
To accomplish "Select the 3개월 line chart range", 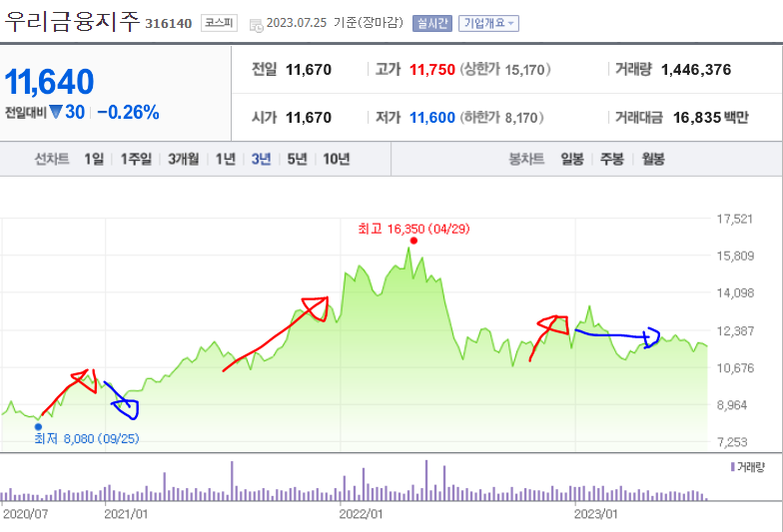I will pos(184,160).
